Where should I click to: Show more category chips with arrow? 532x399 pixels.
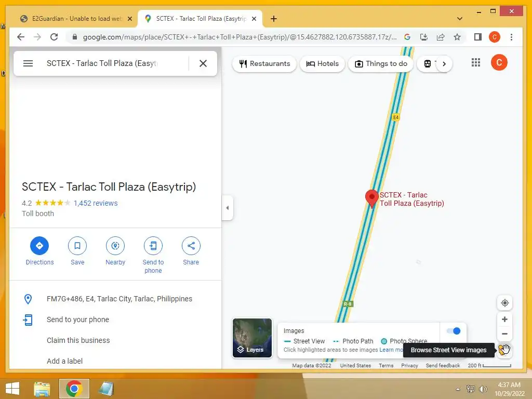click(x=444, y=64)
